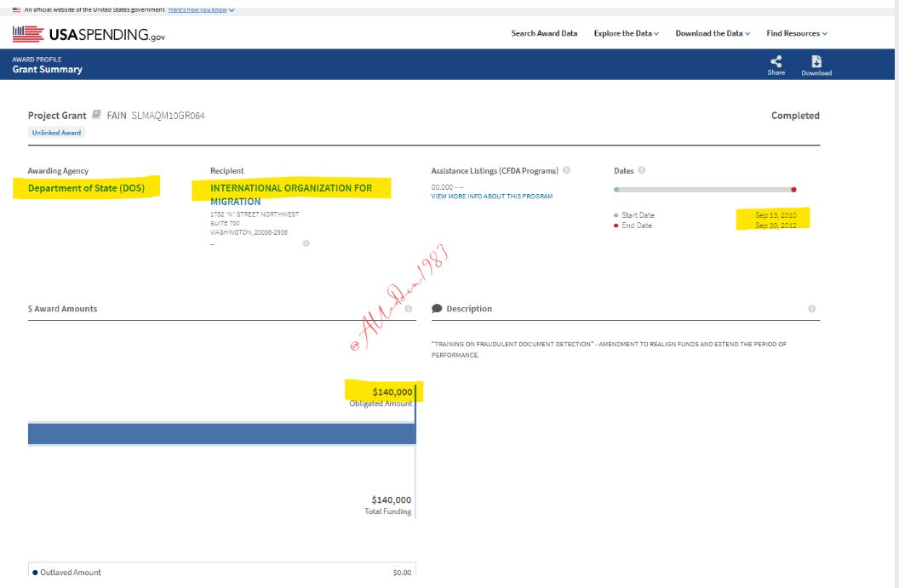Viewport: 899px width, 588px height.
Task: Click the US flag icon in the top banner
Action: pyautogui.click(x=17, y=9)
